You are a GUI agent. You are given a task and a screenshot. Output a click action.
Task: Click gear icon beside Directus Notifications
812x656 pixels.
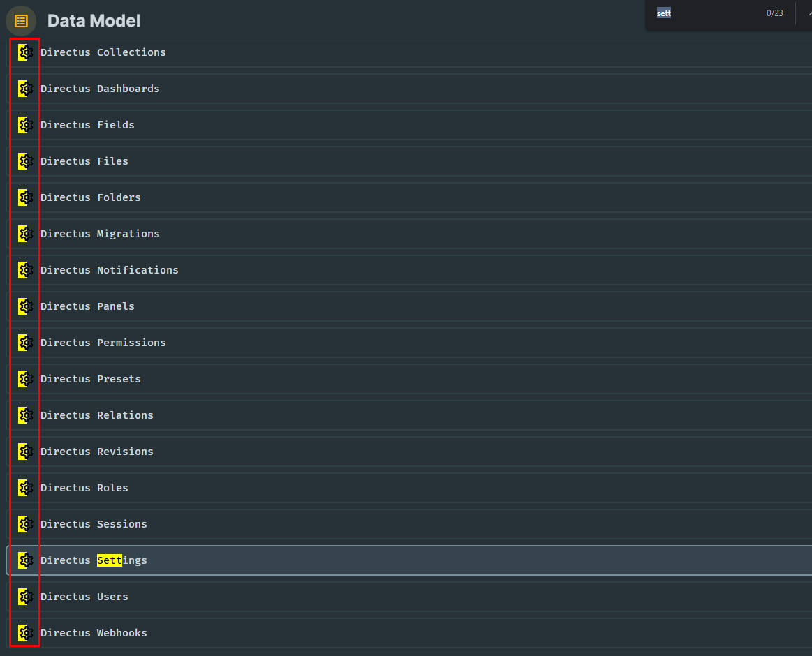25,270
